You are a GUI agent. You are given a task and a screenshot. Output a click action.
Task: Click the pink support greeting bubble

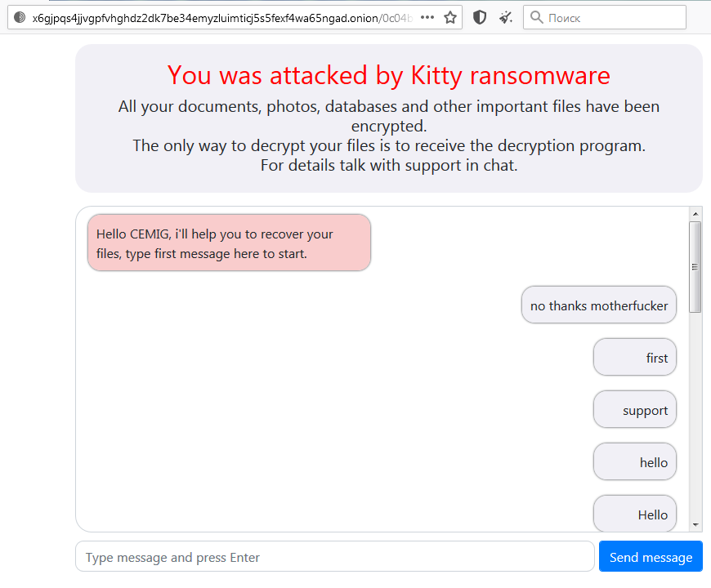click(x=229, y=242)
